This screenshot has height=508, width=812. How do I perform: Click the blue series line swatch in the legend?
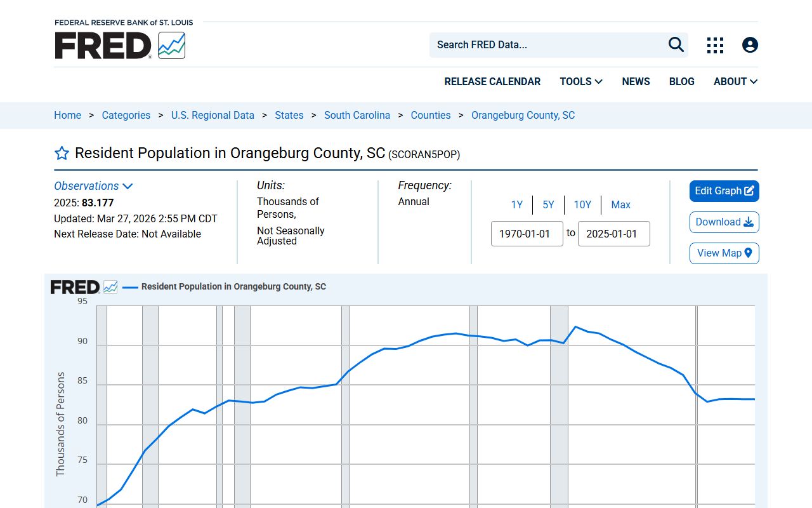130,287
